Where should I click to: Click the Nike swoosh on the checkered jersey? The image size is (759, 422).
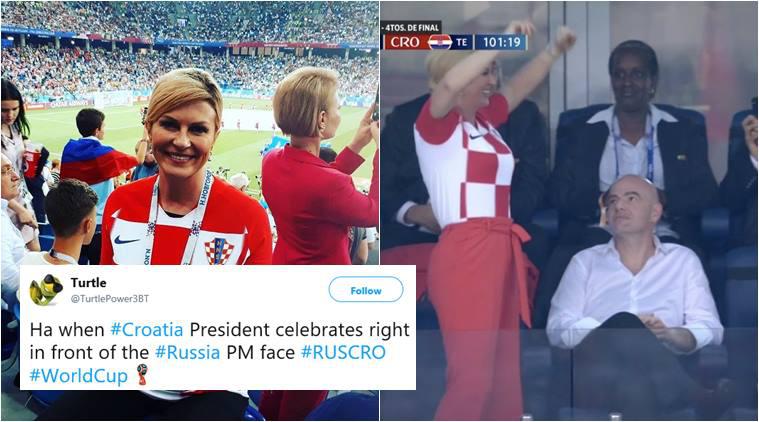click(476, 136)
